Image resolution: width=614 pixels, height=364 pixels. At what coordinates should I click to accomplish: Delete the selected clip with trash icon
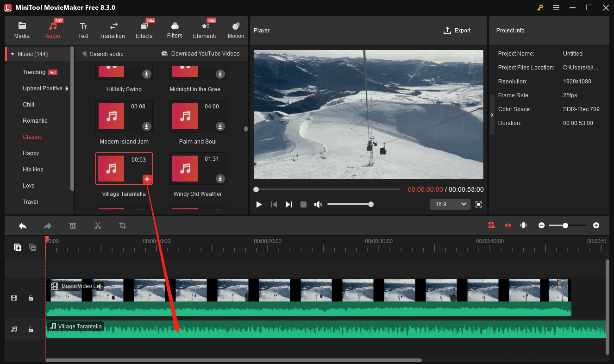coord(73,226)
